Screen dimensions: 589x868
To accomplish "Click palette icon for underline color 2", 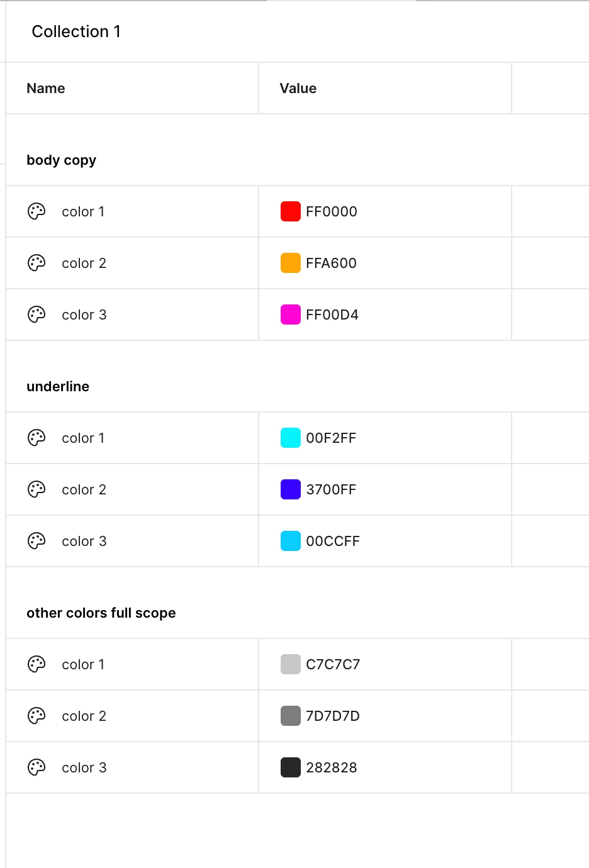I will (36, 489).
